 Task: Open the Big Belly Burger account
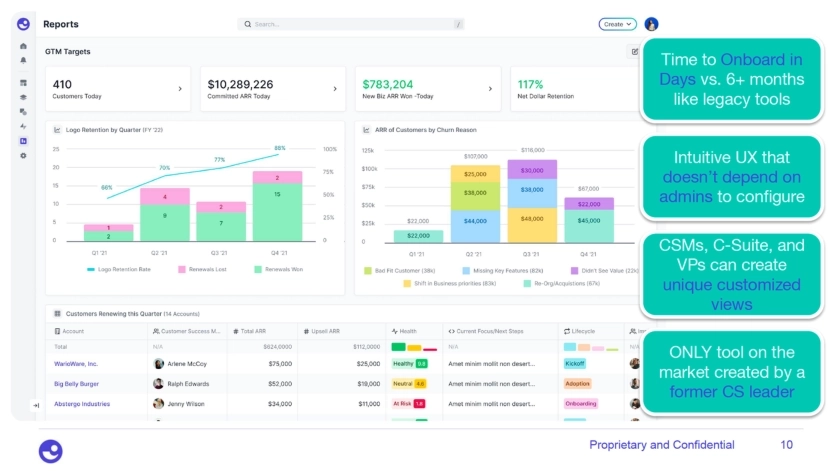tap(75, 383)
